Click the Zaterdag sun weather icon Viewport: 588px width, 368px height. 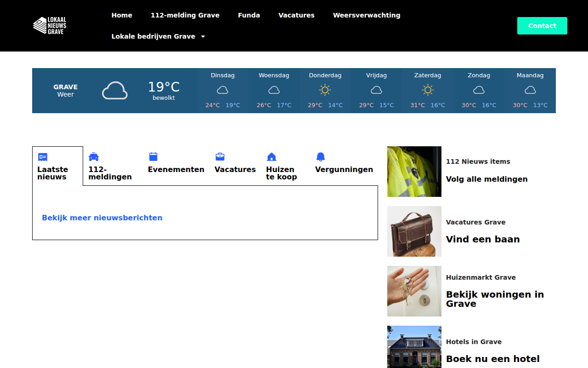(x=428, y=90)
